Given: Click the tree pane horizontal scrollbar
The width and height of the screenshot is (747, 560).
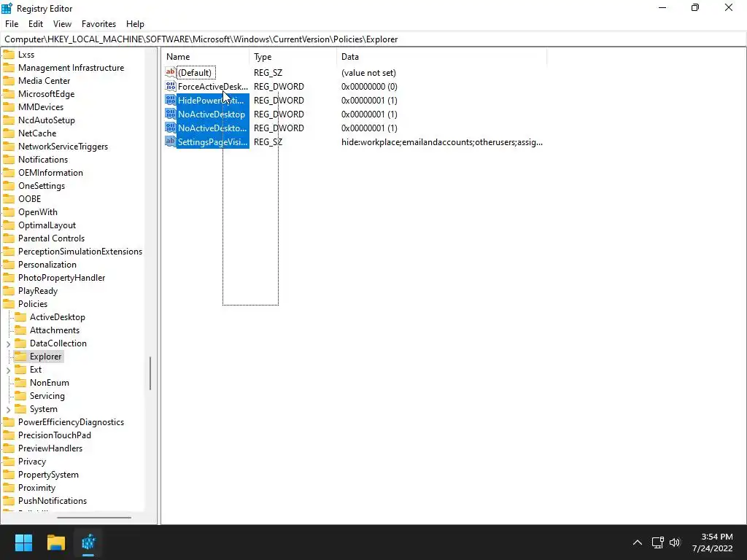Looking at the screenshot, I should pos(94,518).
